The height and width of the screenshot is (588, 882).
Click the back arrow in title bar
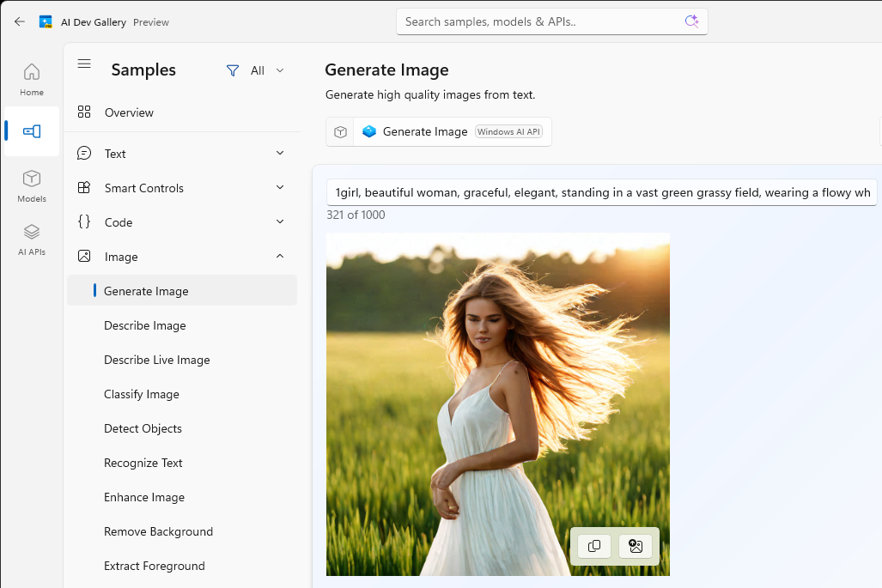20,22
